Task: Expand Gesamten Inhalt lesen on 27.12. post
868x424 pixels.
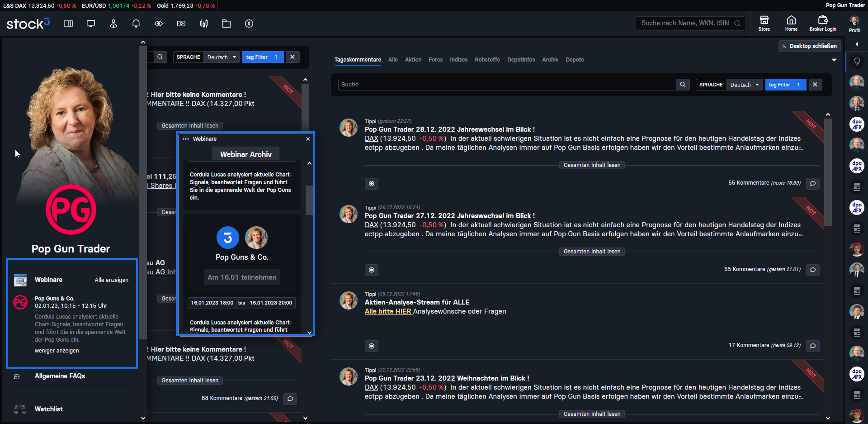Action: pos(592,251)
